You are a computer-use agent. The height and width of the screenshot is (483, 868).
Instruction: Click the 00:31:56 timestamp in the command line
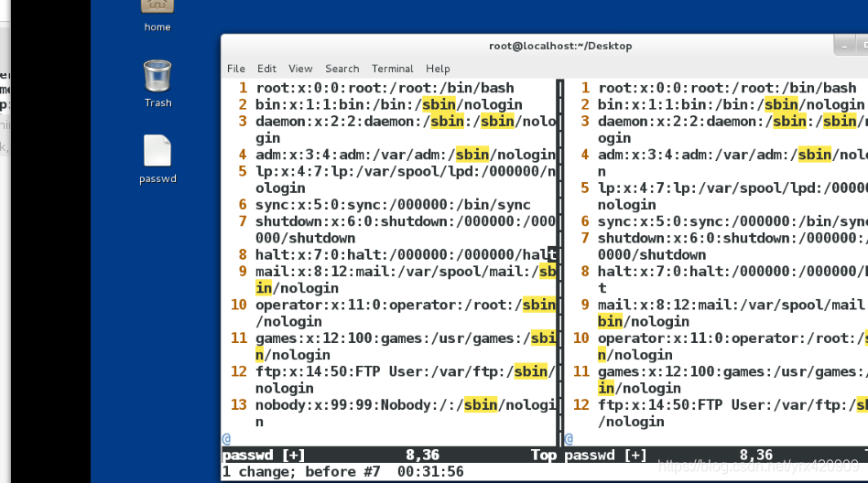click(x=430, y=471)
